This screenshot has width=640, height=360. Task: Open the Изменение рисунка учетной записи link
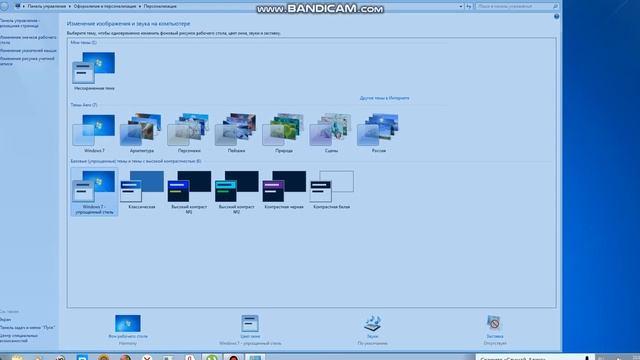pos(27,61)
